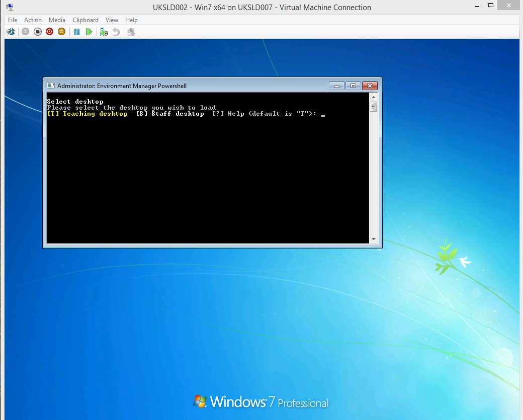Open the Clipboard menu
The image size is (523, 420).
click(85, 20)
